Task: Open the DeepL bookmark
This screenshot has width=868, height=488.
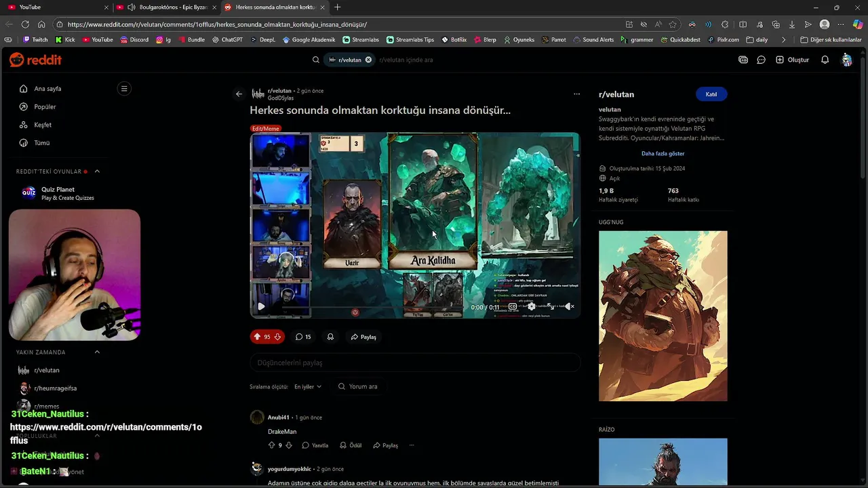Action: coord(262,40)
